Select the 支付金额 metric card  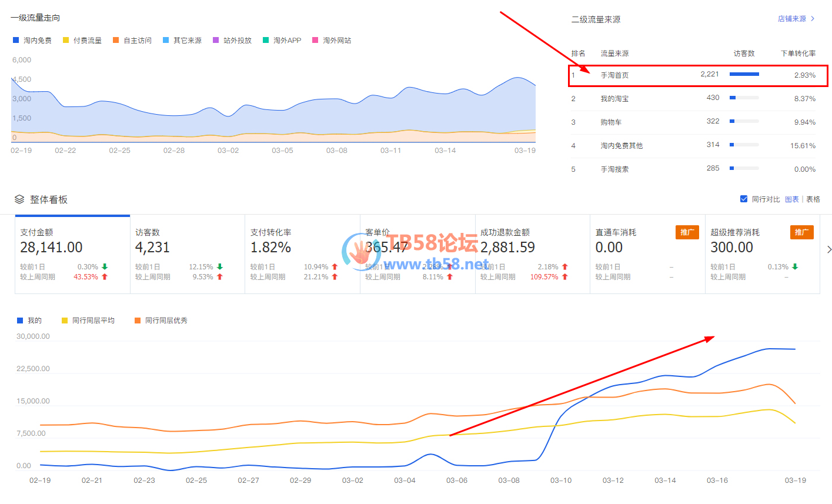72,254
